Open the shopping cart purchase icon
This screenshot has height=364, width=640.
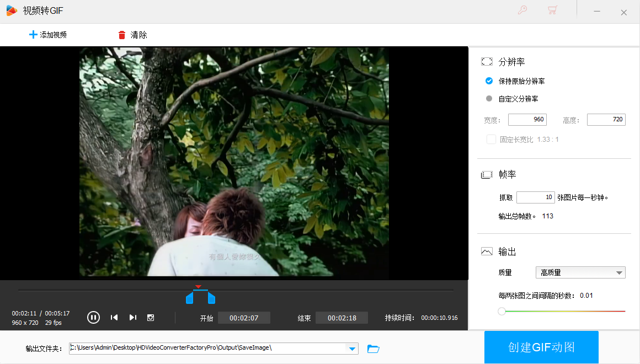tap(552, 10)
